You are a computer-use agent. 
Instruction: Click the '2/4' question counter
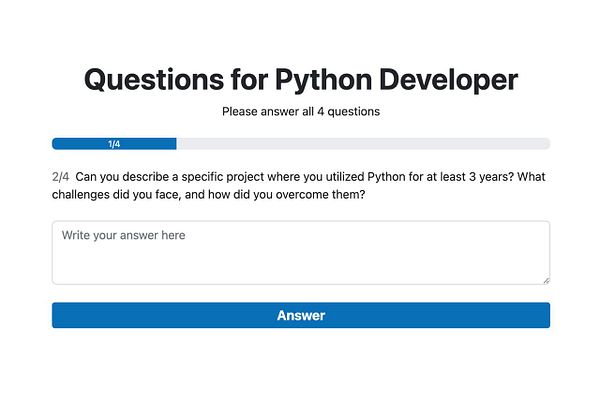(x=60, y=177)
